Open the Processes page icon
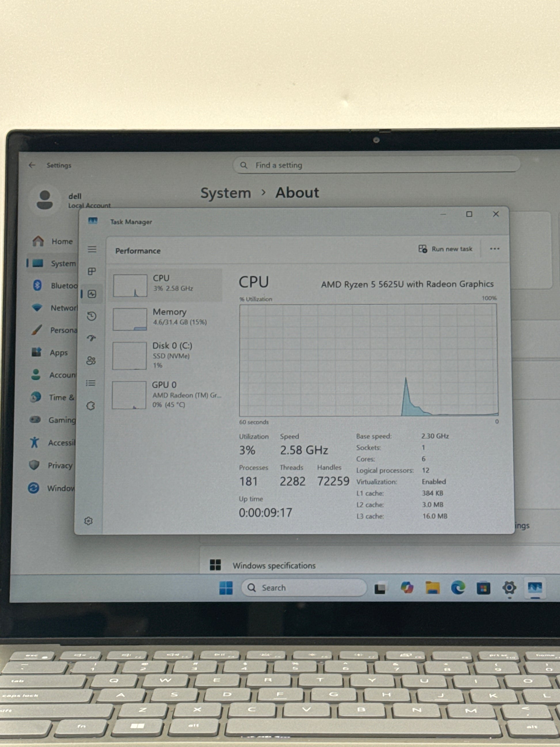 coord(92,271)
